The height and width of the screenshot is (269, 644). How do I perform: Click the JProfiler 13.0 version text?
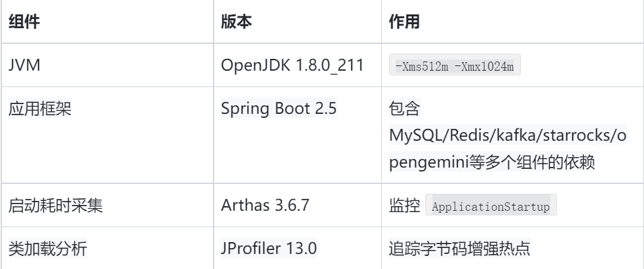click(x=269, y=249)
